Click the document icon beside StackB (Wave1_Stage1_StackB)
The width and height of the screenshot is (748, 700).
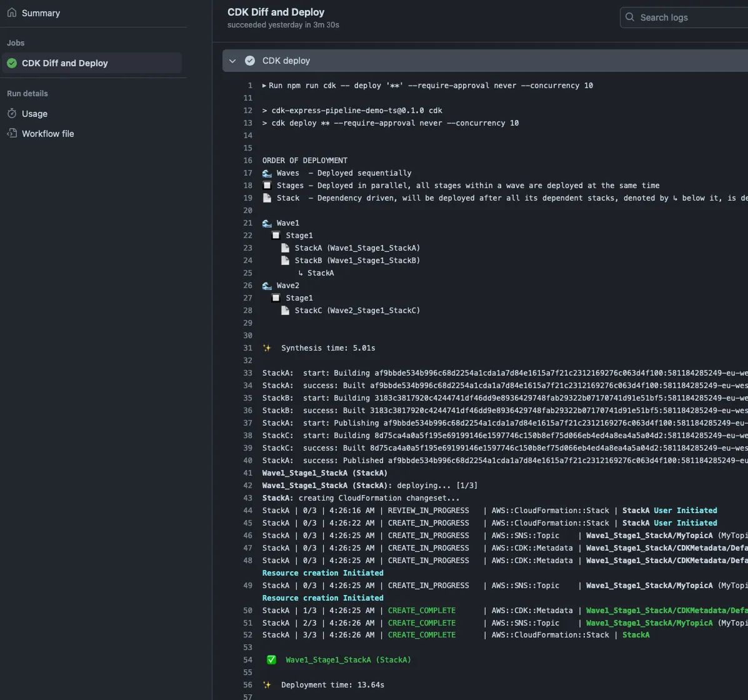[286, 261]
